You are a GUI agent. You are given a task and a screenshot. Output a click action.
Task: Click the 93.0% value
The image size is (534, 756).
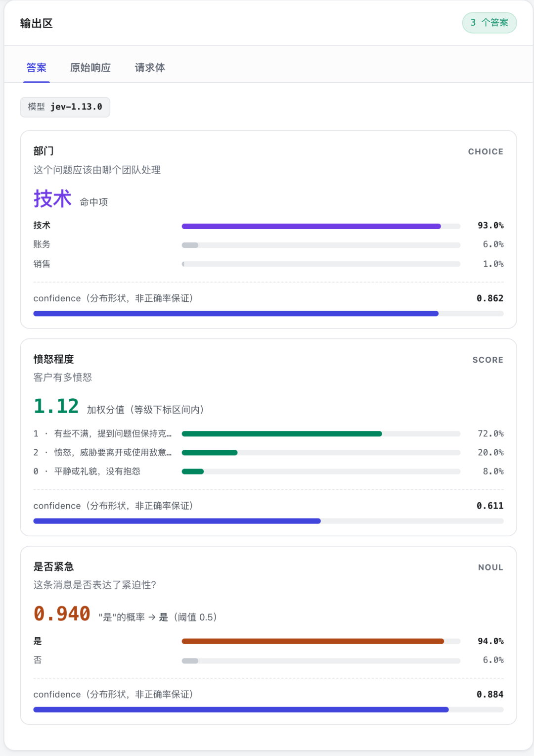tap(490, 225)
